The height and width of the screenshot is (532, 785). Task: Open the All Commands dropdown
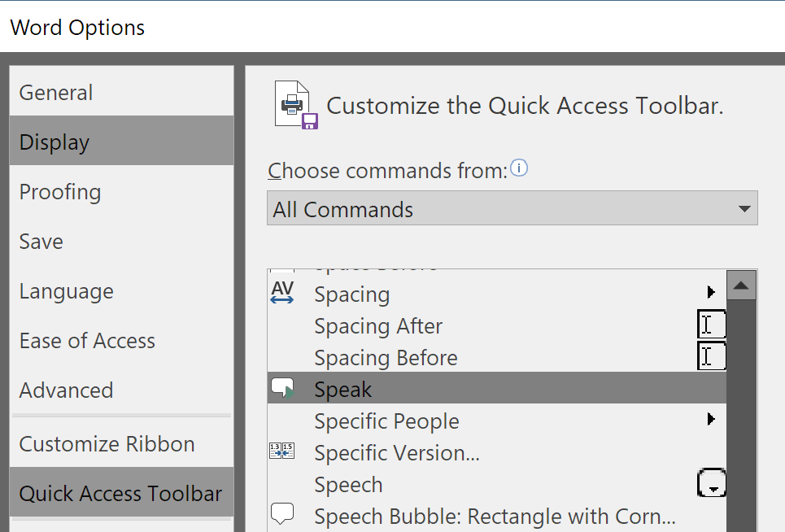pos(512,209)
